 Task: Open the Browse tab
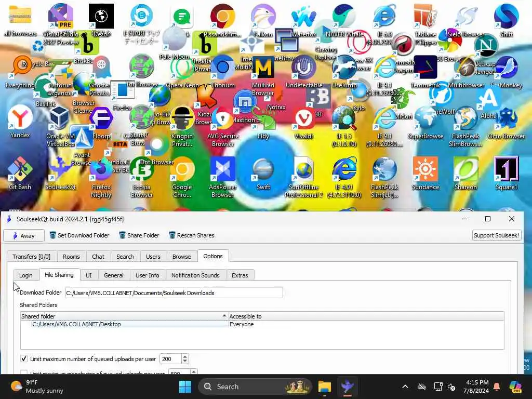pyautogui.click(x=181, y=257)
